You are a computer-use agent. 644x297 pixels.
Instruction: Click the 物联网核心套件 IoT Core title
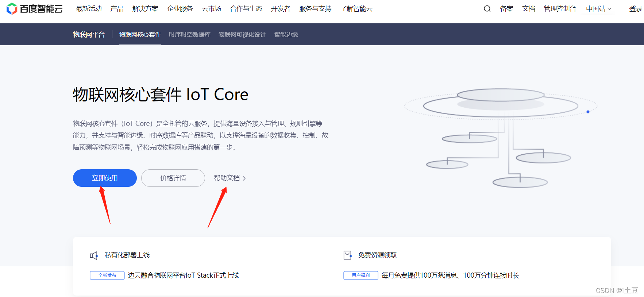click(161, 94)
